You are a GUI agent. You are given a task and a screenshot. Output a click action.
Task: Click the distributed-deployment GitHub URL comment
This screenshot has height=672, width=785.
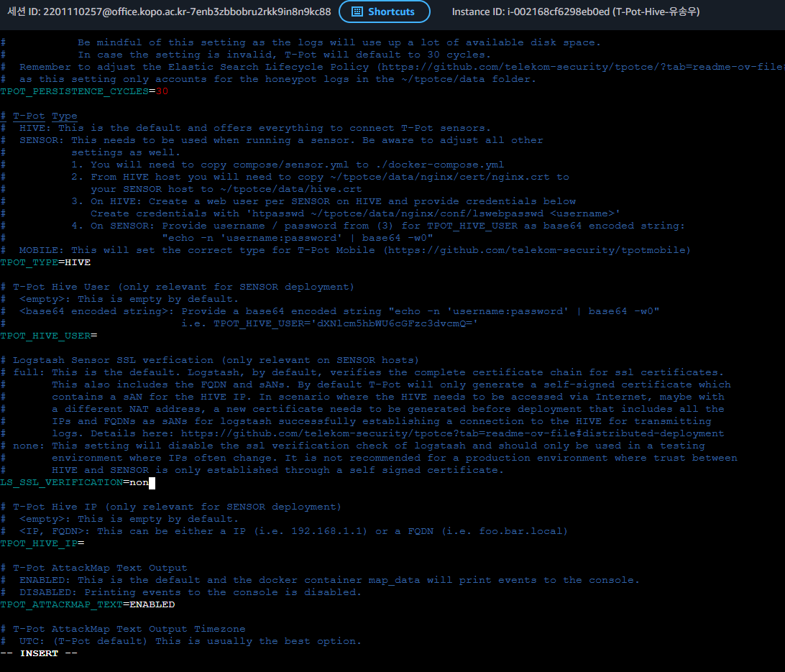(x=453, y=434)
